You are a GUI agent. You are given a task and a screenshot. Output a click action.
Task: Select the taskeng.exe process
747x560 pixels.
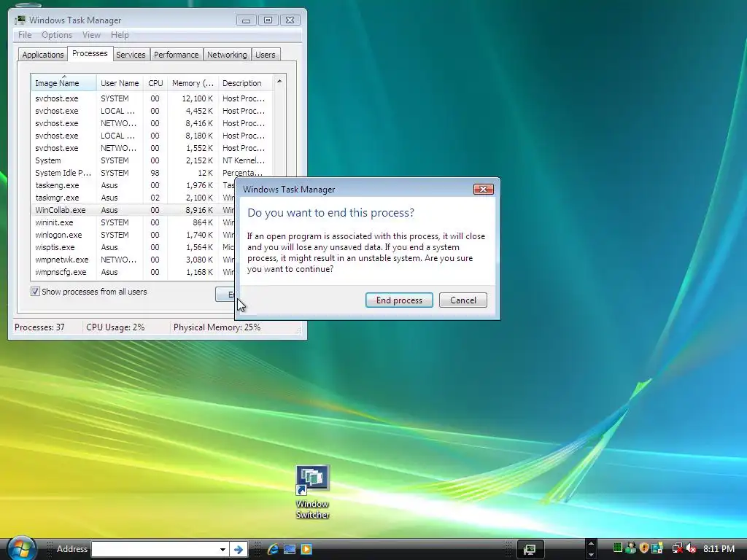tap(134, 185)
